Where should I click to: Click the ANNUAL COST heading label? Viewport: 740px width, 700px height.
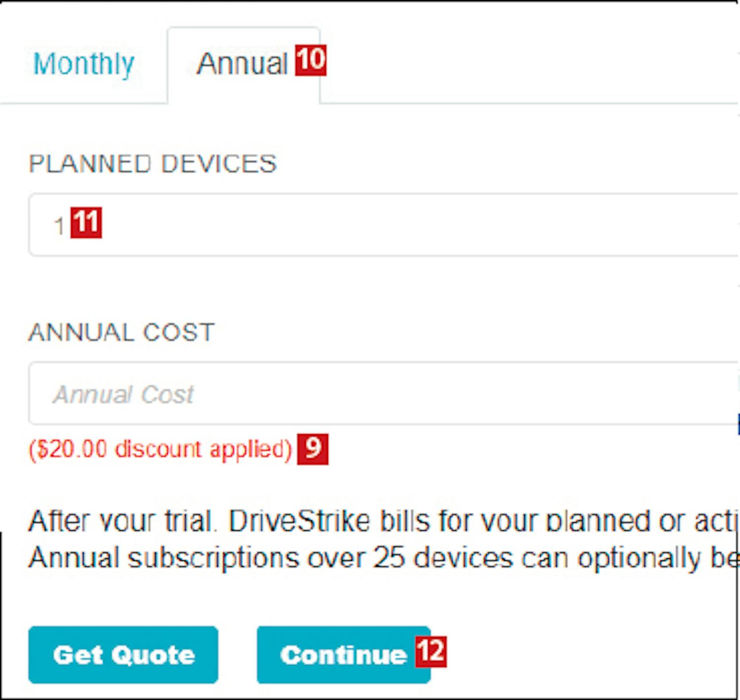[121, 332]
